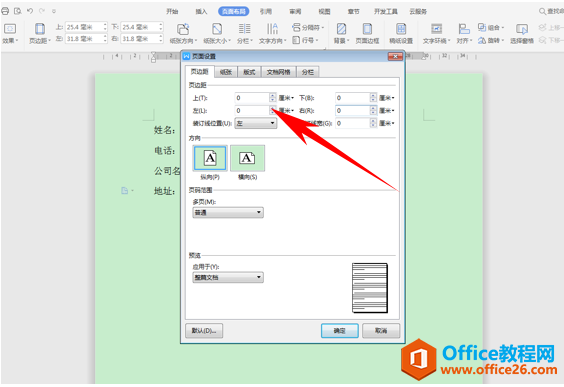
Task: Open the 应用于 apply-to dropdown
Action: 228,277
